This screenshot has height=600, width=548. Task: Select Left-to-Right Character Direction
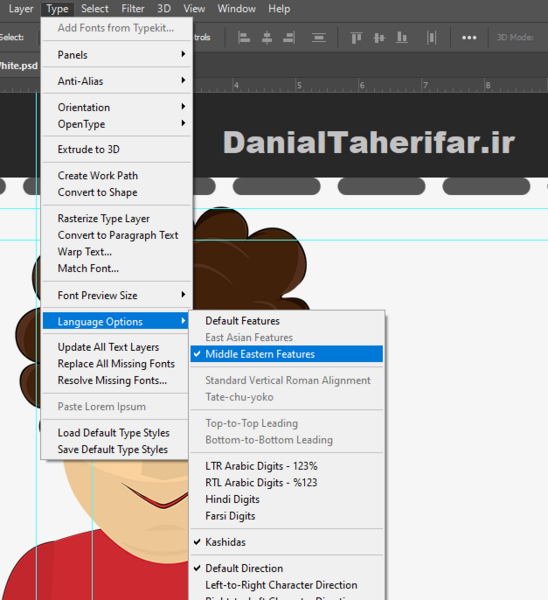coord(287,585)
